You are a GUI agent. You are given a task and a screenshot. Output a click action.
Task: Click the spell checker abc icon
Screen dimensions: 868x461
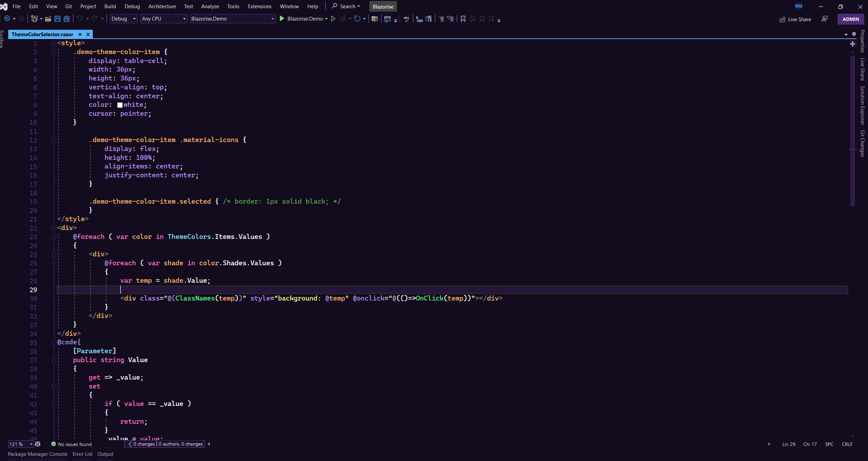click(x=407, y=19)
